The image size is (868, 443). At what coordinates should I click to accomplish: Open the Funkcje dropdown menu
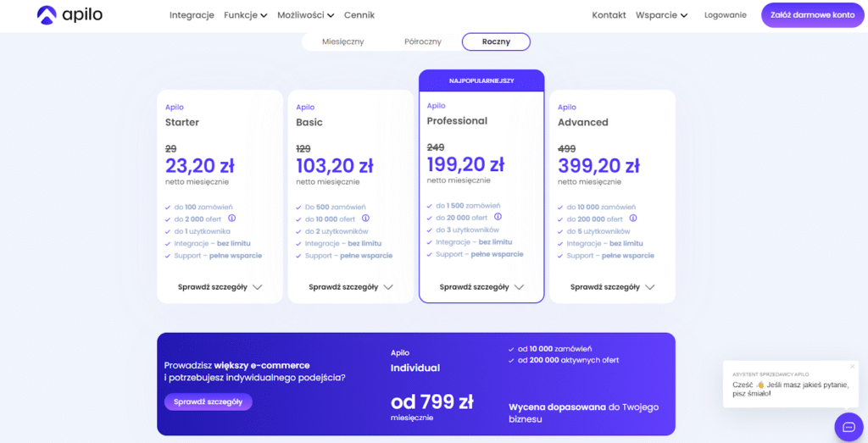point(245,15)
